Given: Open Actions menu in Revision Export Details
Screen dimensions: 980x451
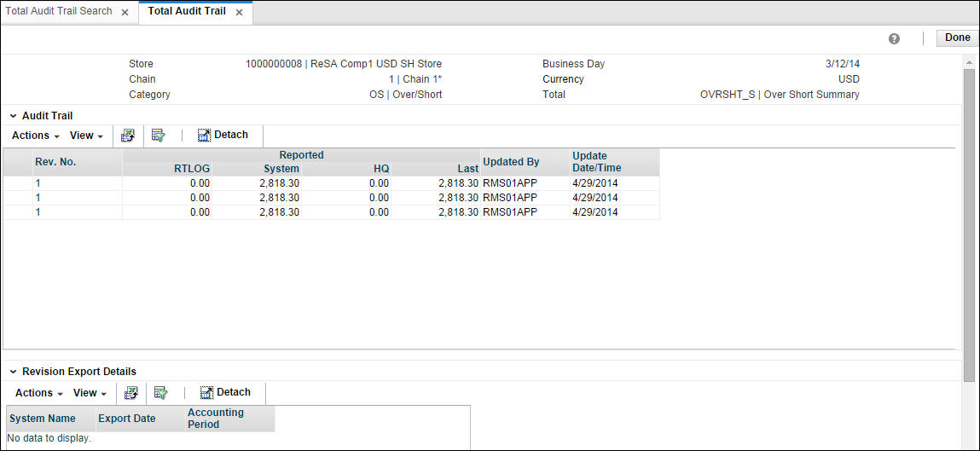Looking at the screenshot, I should 38,393.
